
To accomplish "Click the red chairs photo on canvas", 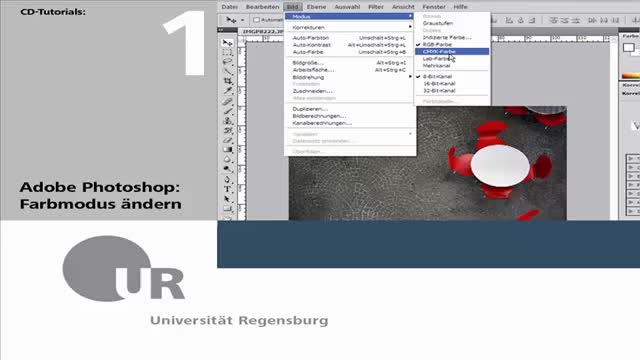I will [x=427, y=163].
